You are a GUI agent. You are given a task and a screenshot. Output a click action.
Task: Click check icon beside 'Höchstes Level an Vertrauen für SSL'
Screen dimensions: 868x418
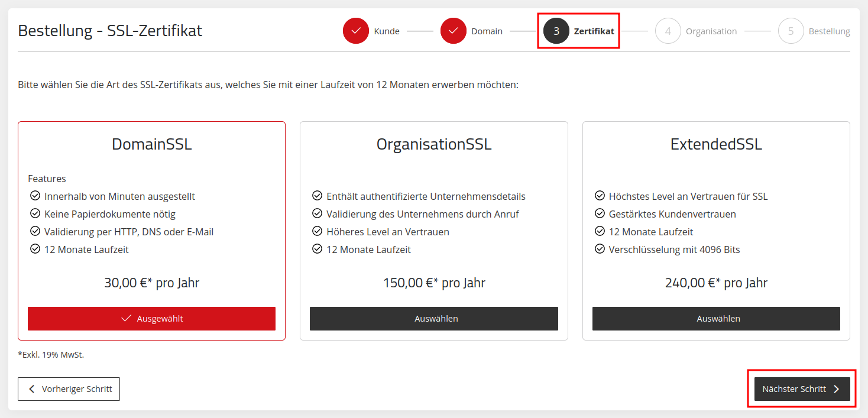(600, 196)
